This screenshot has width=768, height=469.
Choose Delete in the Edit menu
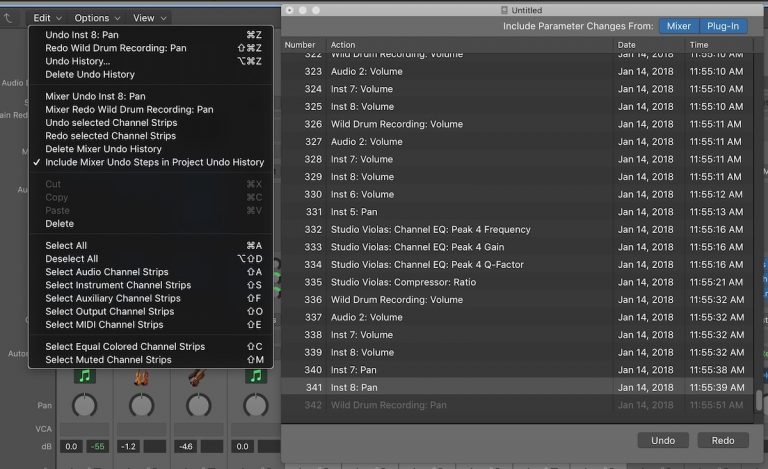(149, 224)
